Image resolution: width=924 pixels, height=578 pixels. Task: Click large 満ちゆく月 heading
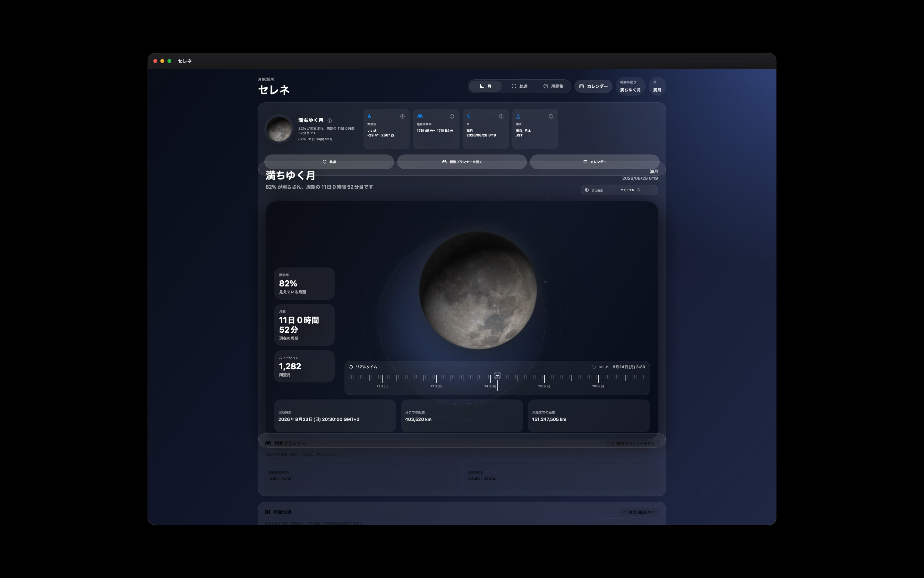click(290, 175)
